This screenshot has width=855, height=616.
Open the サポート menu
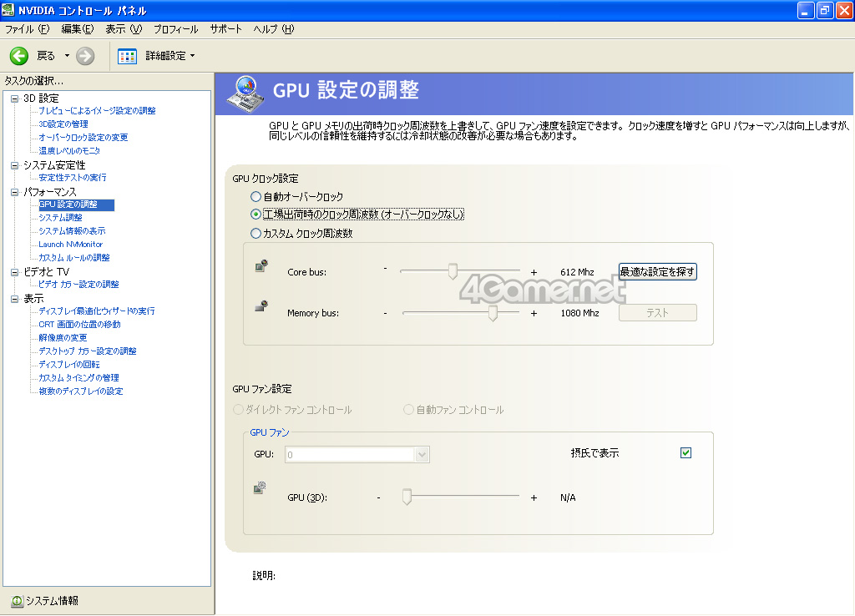[225, 29]
